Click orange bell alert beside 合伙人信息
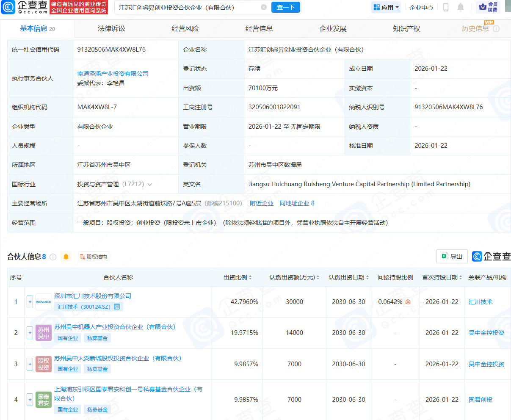Viewport: 511px width, 420px height. coord(66,257)
